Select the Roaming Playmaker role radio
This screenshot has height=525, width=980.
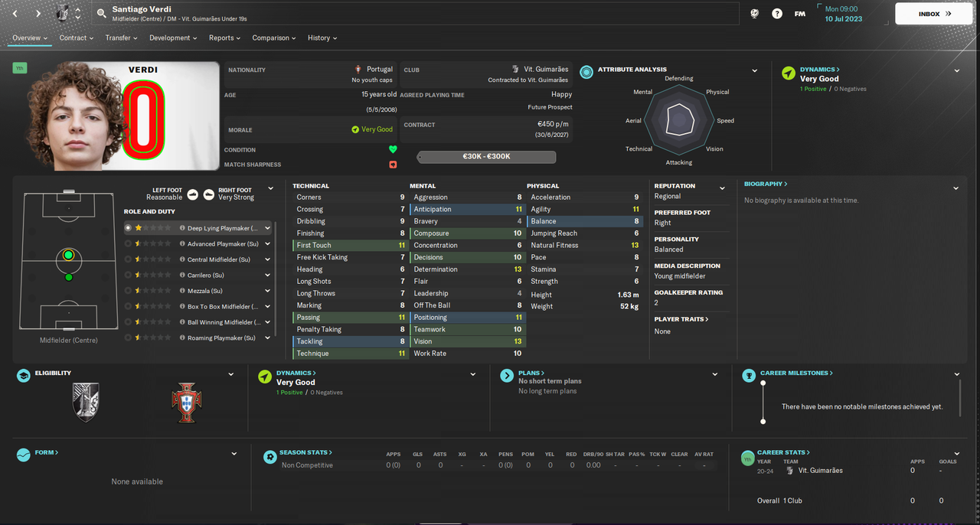click(x=128, y=337)
